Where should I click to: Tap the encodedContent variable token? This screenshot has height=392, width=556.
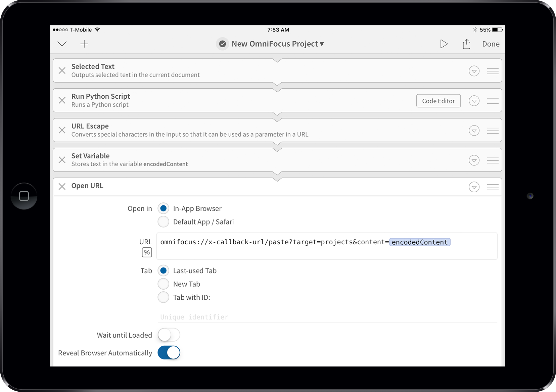pyautogui.click(x=420, y=242)
